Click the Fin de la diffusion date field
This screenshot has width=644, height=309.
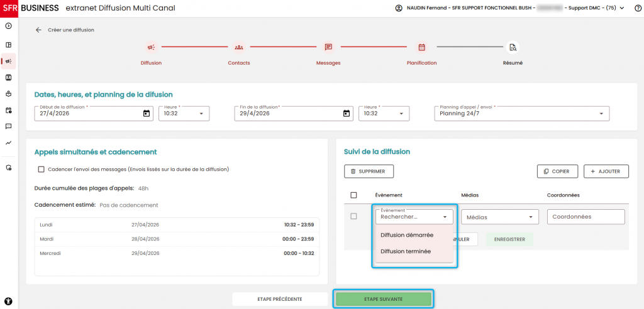(294, 114)
